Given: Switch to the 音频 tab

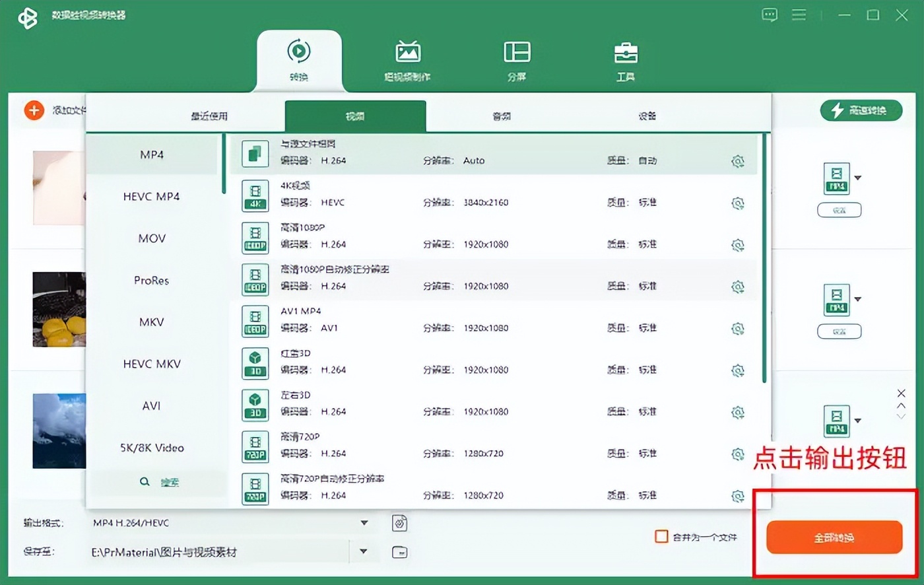Looking at the screenshot, I should [500, 116].
